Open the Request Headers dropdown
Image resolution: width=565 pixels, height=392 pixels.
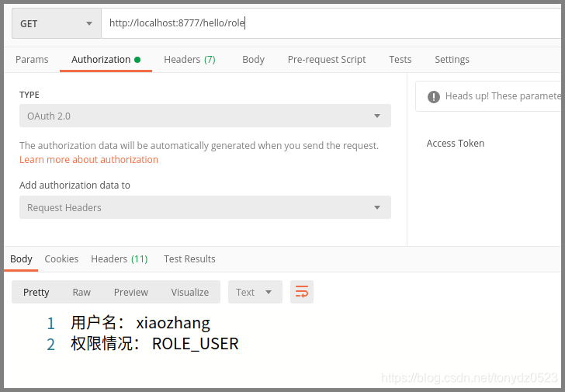pyautogui.click(x=205, y=207)
